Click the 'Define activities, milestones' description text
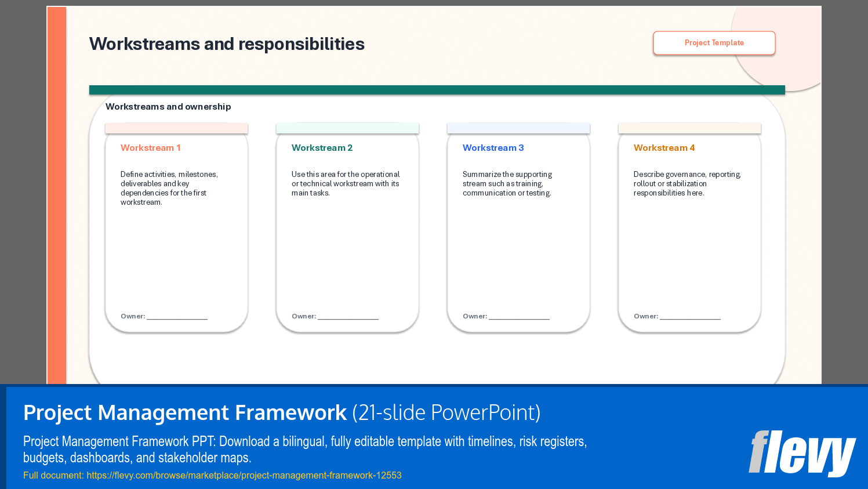This screenshot has height=489, width=868. coord(169,188)
